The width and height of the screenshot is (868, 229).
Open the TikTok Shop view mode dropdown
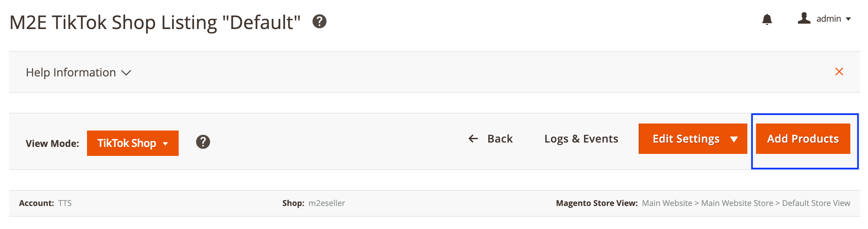(132, 143)
